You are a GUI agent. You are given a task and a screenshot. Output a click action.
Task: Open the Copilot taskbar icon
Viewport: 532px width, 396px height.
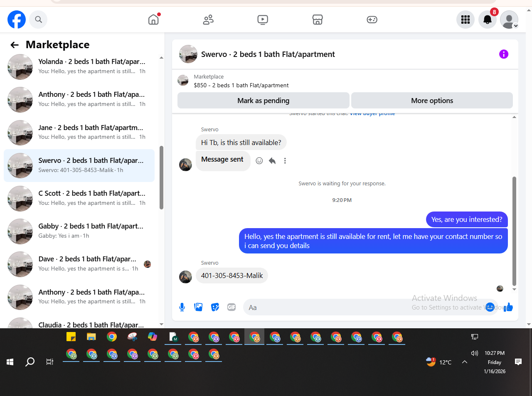[153, 337]
